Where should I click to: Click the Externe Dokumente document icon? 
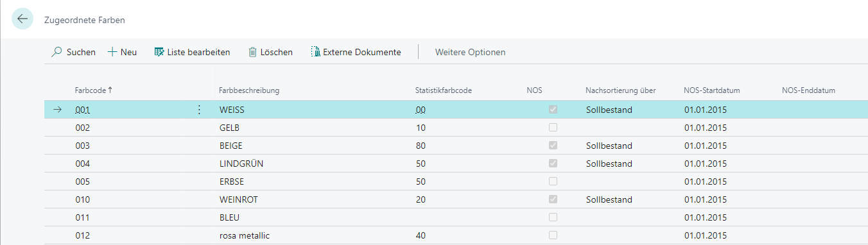tap(315, 52)
